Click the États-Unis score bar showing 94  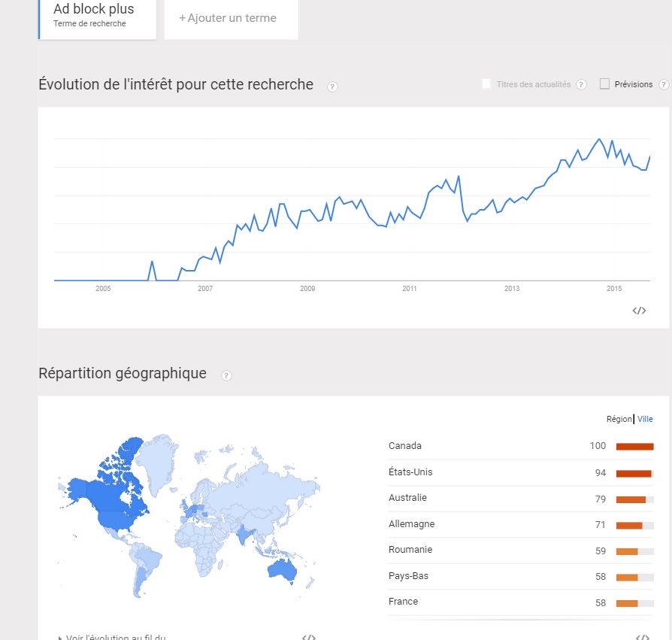[634, 473]
